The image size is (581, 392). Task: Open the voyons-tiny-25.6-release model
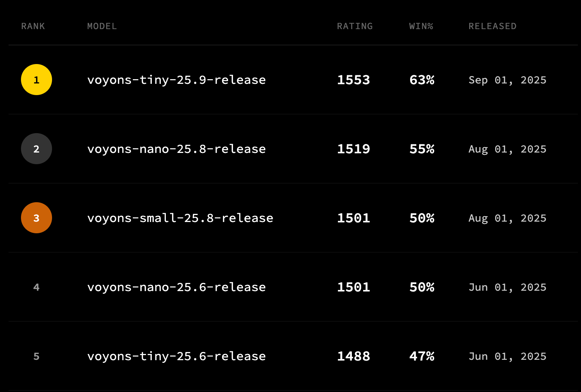point(176,356)
